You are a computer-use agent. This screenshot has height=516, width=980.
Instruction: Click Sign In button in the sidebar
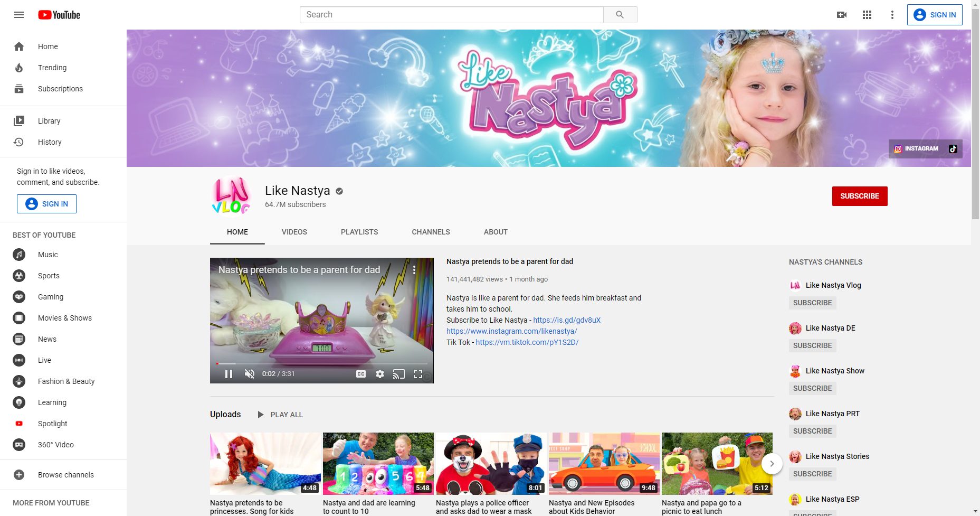46,204
